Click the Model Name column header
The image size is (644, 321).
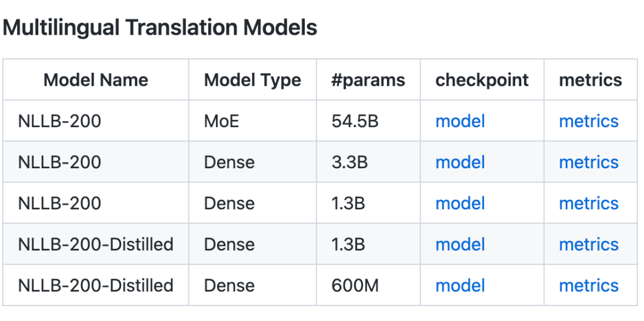(95, 80)
